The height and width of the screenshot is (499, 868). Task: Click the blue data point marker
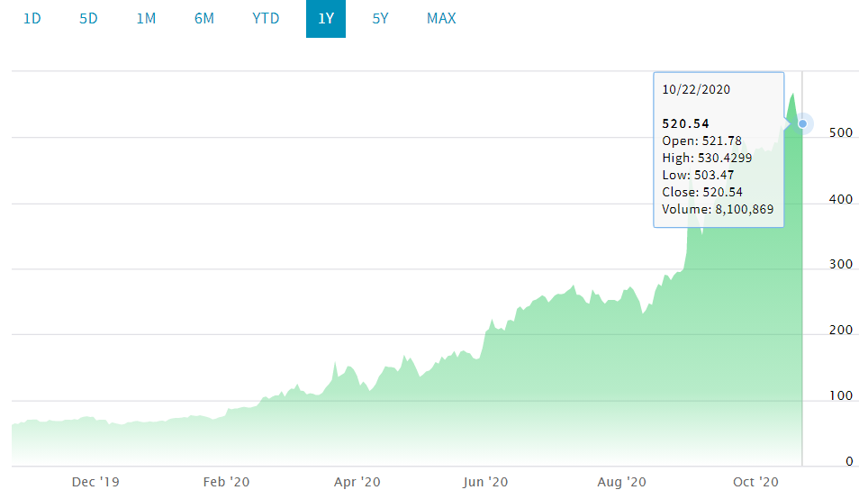(802, 123)
